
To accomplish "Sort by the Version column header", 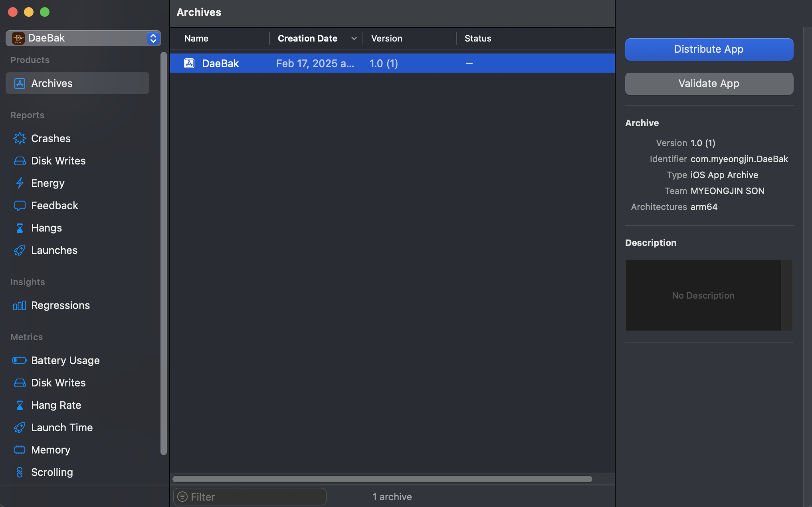I will (x=386, y=38).
